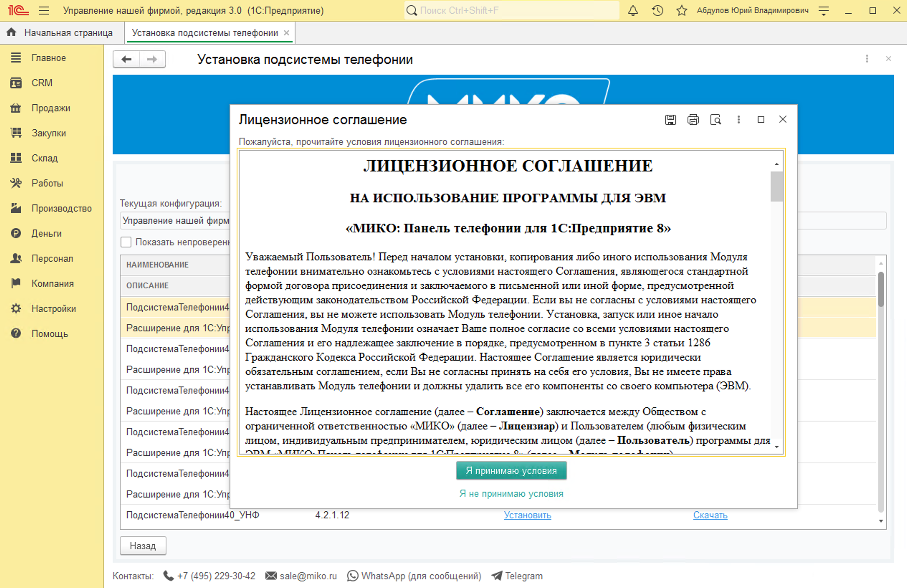The image size is (907, 588).
Task: Select the print preview icon in the dialog header
Action: (x=716, y=120)
